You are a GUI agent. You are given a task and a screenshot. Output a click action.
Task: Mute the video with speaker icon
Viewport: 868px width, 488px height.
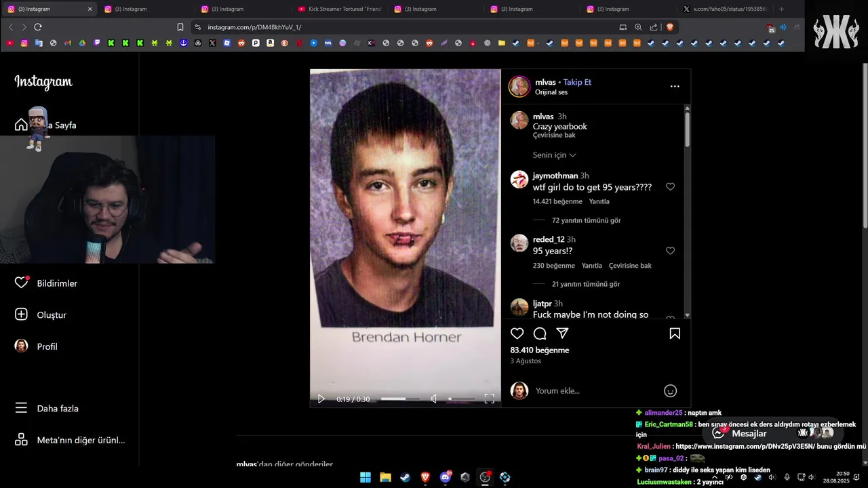(434, 399)
